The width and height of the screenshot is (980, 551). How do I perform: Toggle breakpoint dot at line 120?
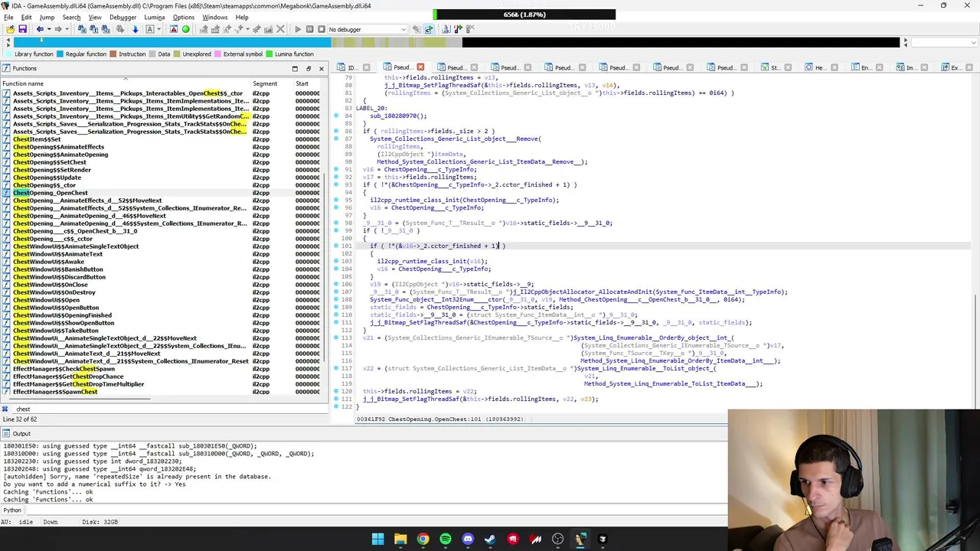tap(336, 392)
